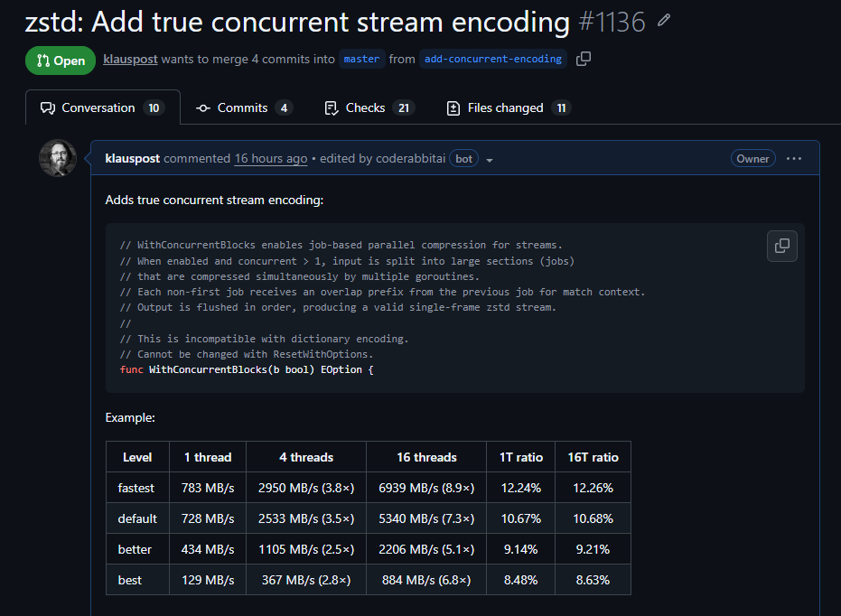Viewport: 841px width, 616px height.
Task: Click the 16 hours ago timestamp
Action: pos(271,159)
